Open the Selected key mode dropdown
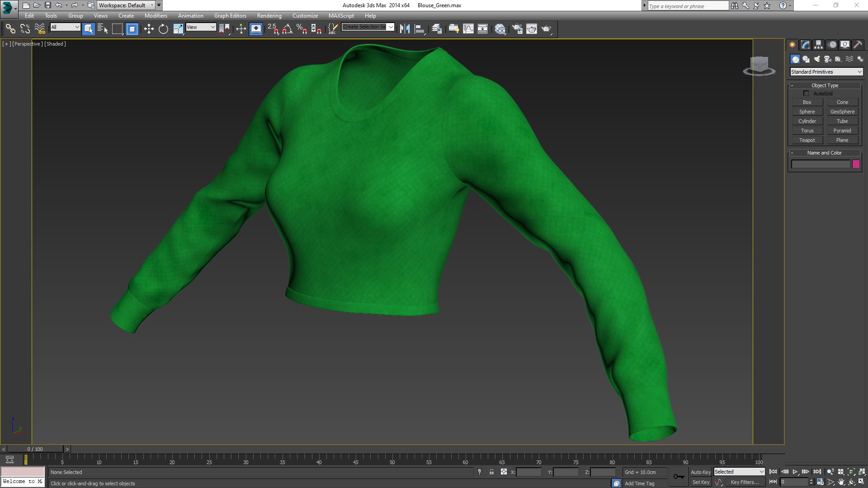Image resolution: width=868 pixels, height=488 pixels. click(x=739, y=472)
